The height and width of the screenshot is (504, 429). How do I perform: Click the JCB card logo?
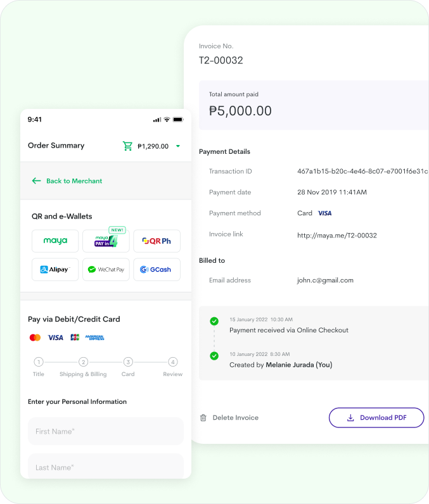(x=75, y=337)
